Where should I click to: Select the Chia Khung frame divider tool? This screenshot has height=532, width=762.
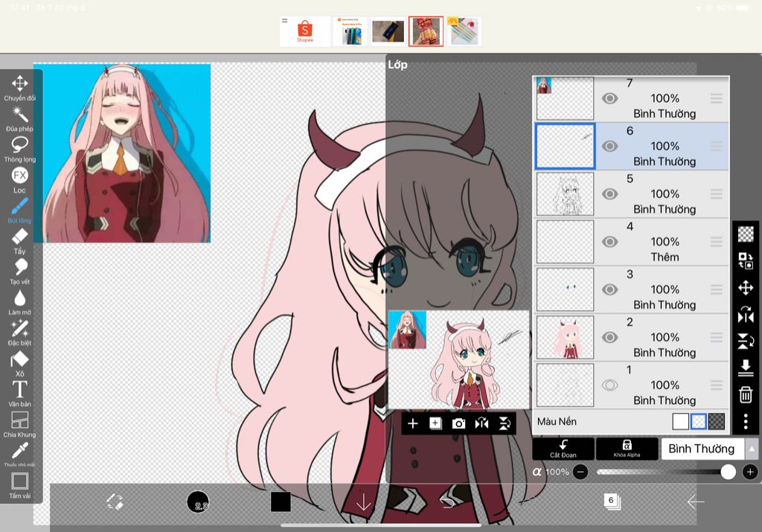[x=19, y=425]
